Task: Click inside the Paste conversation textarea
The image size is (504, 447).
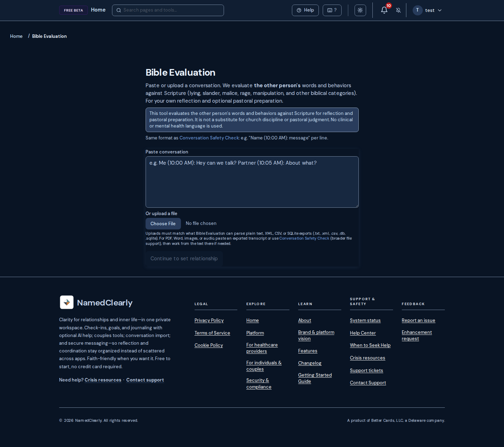Action: click(x=252, y=182)
